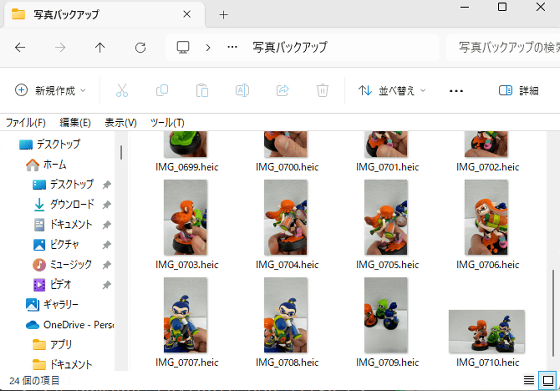Switch to details list view in status bar
560x391 pixels.
coord(529,380)
